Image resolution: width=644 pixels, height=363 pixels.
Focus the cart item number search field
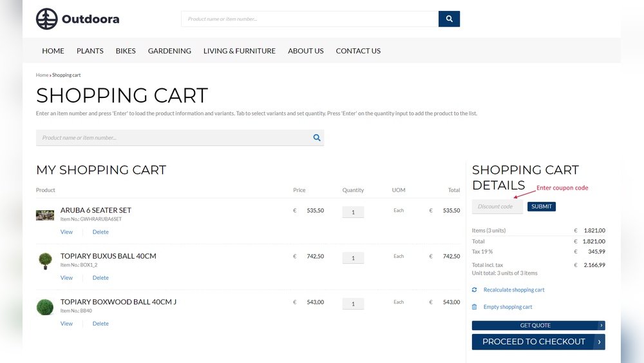click(x=180, y=138)
